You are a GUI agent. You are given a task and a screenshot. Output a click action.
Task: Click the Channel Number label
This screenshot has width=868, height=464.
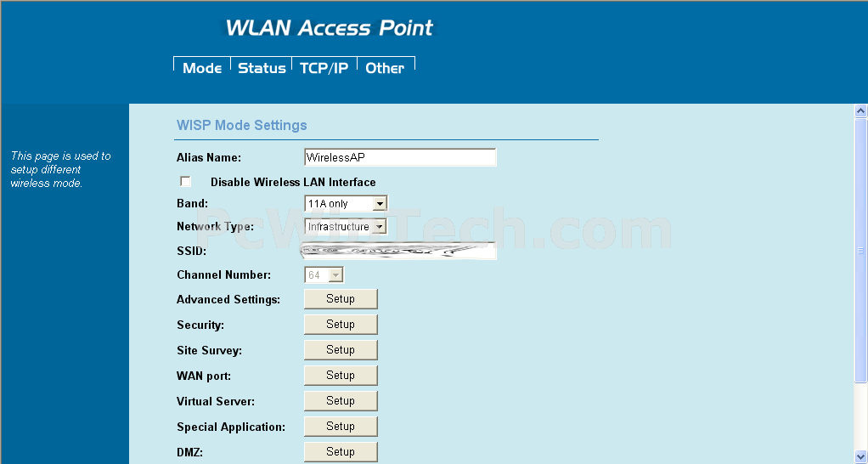pos(223,275)
